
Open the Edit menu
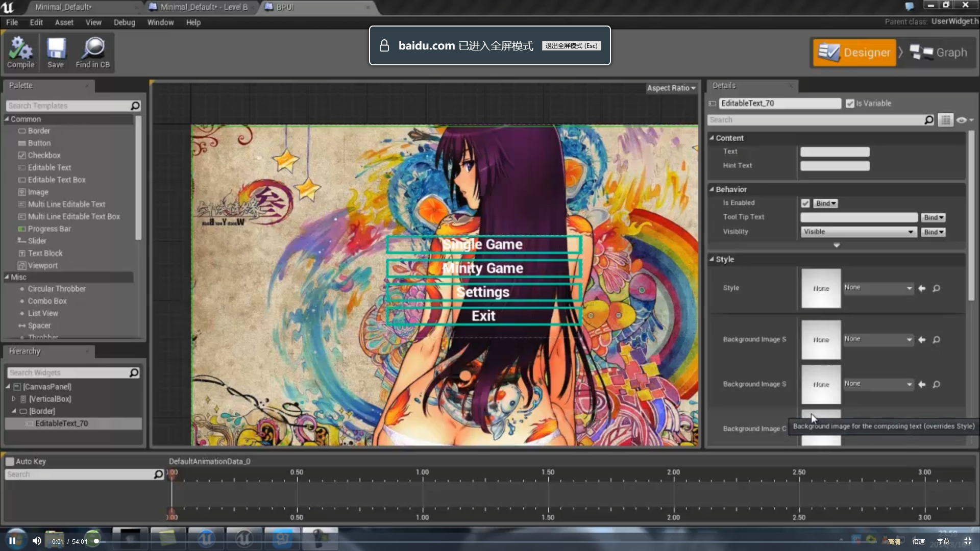pyautogui.click(x=36, y=22)
